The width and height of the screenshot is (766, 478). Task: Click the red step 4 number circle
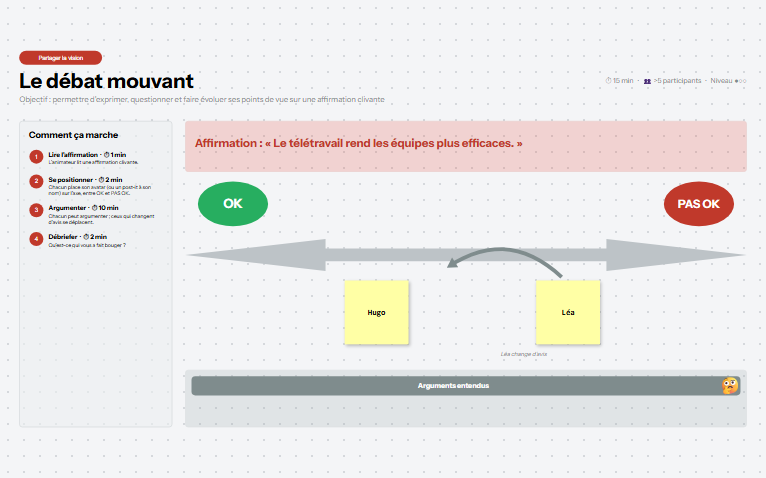(x=36, y=239)
